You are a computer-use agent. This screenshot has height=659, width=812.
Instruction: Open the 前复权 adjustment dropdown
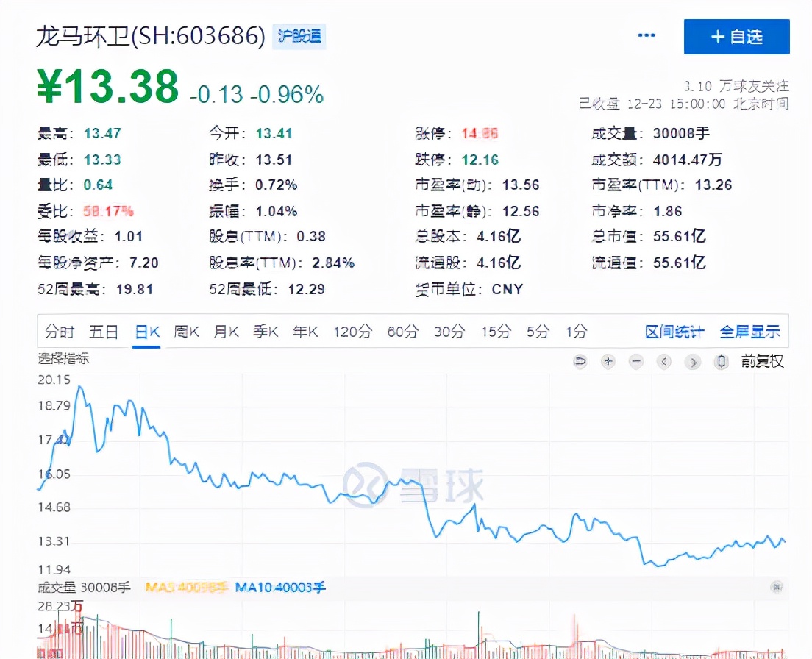tap(762, 361)
